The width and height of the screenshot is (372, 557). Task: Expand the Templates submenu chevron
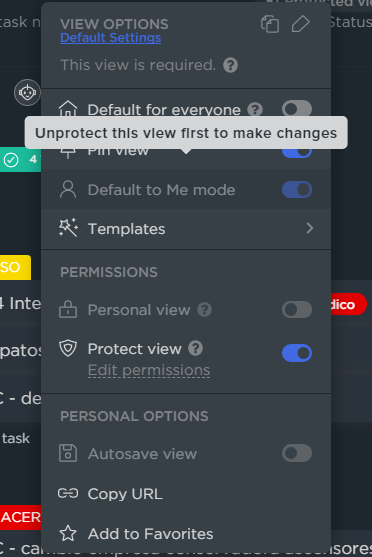point(310,228)
